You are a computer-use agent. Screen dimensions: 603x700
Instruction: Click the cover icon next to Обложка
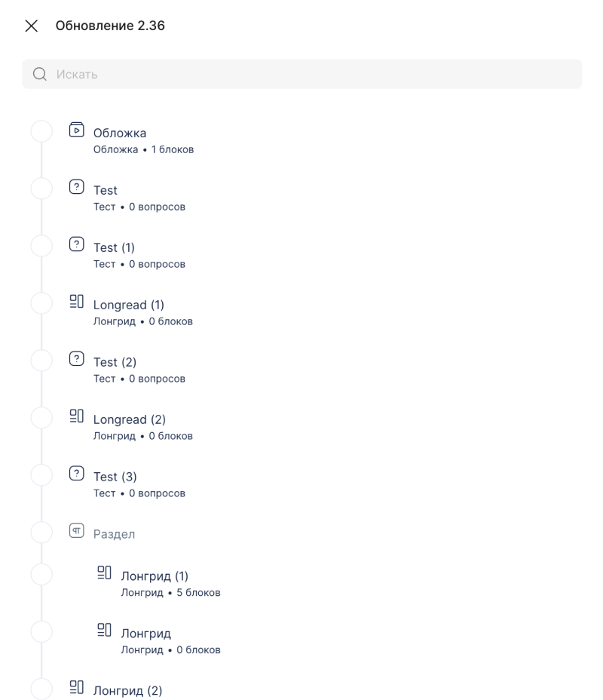tap(76, 130)
